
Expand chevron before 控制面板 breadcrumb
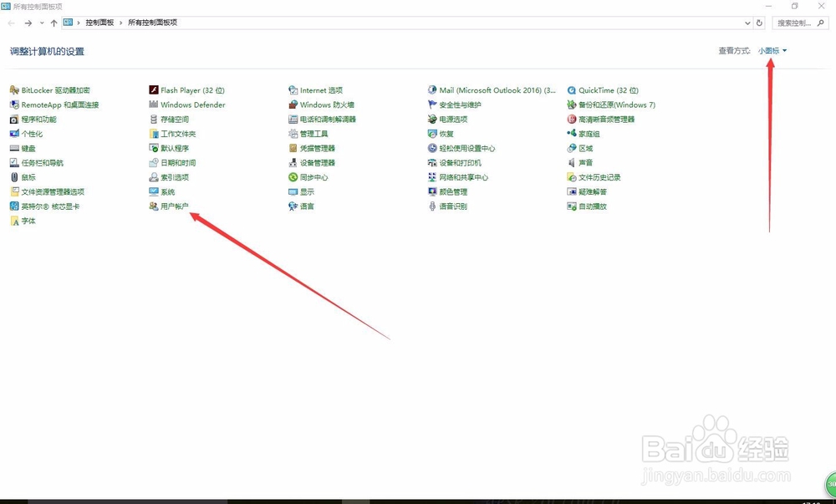79,23
